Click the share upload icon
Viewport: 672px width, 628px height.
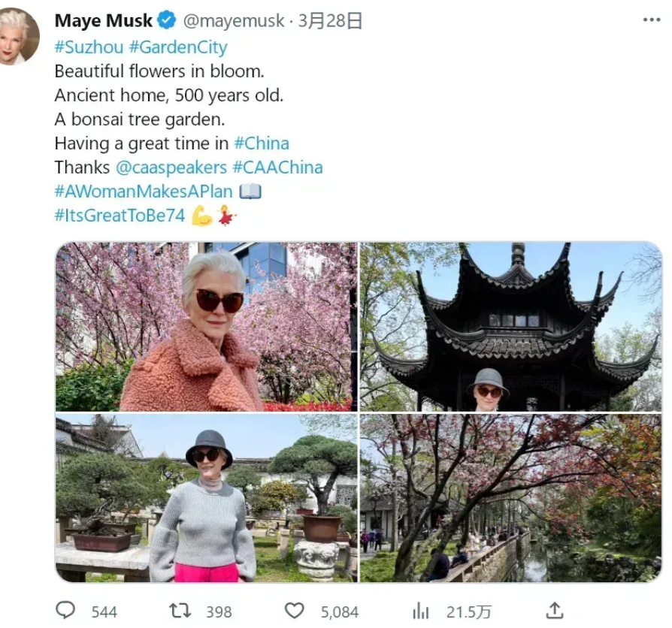tap(555, 611)
